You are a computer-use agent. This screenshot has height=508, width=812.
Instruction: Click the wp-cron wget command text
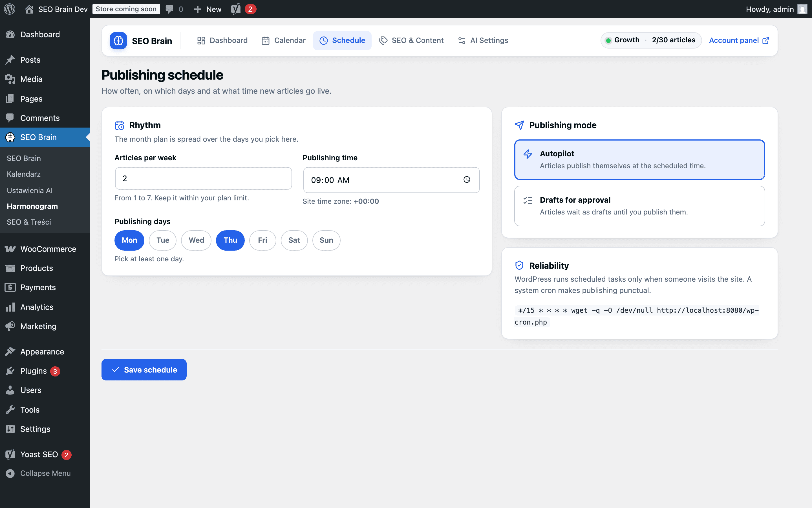click(637, 316)
